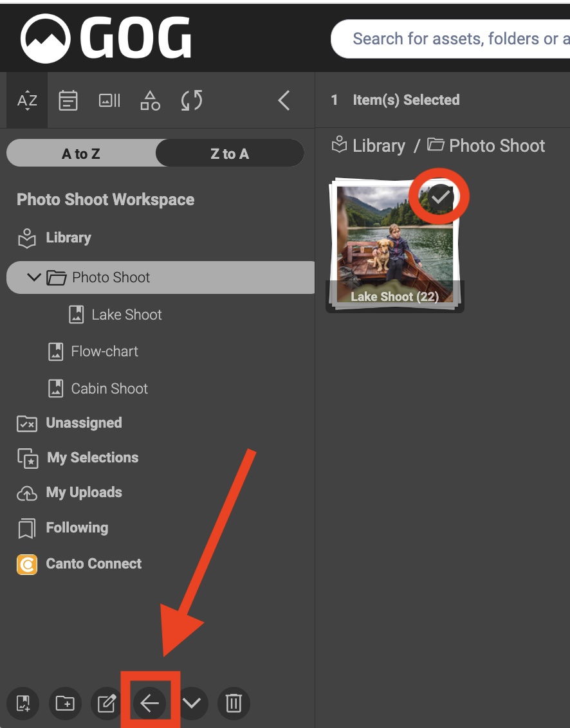Image resolution: width=570 pixels, height=728 pixels.
Task: Click the search assets field
Action: 450,39
